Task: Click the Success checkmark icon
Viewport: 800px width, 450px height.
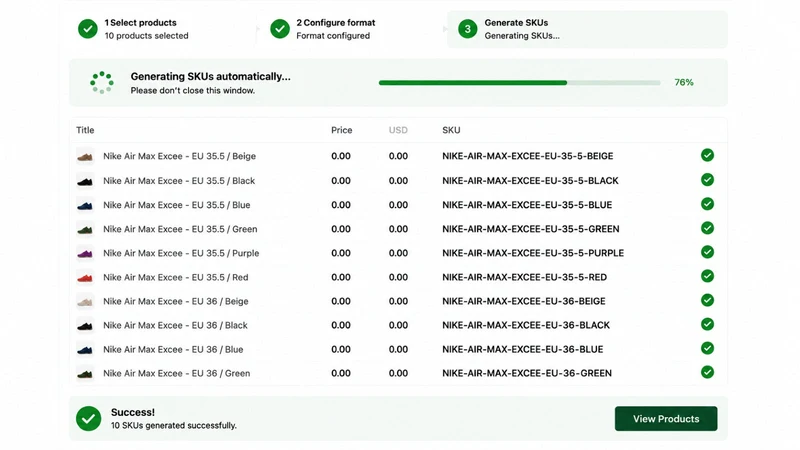Action: (x=88, y=418)
